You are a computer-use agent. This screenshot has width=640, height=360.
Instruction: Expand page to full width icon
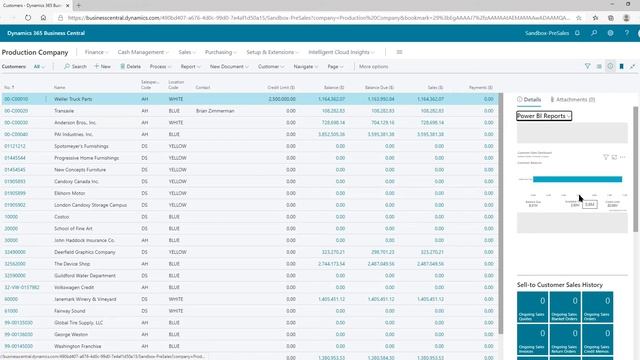coord(632,66)
